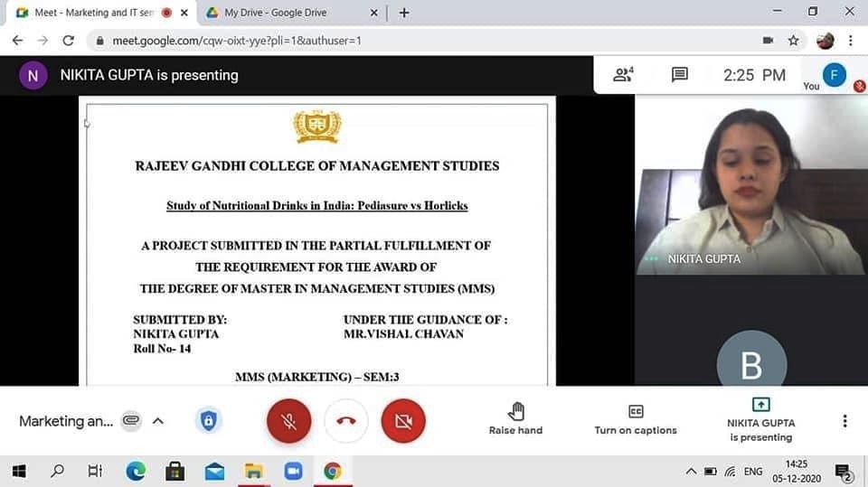This screenshot has height=487, width=868.
Task: Click the meet.google.com address bar
Action: [x=426, y=41]
